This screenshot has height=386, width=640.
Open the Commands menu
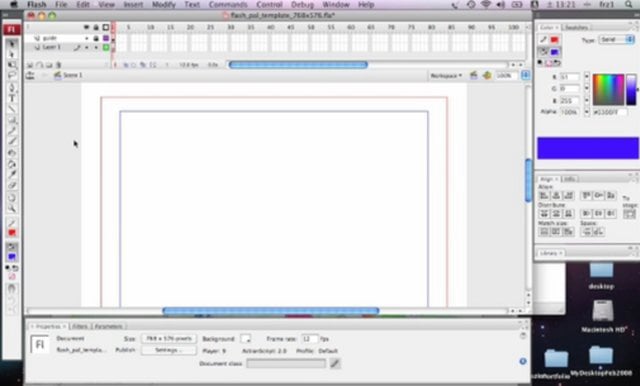(228, 5)
